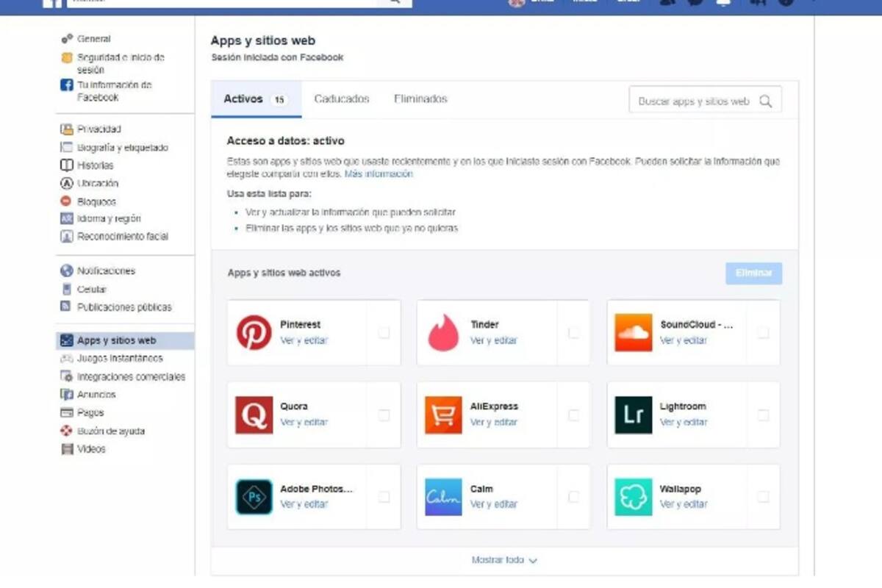Select Apps y sitios web sidebar icon
This screenshot has width=882, height=588.
click(x=67, y=341)
